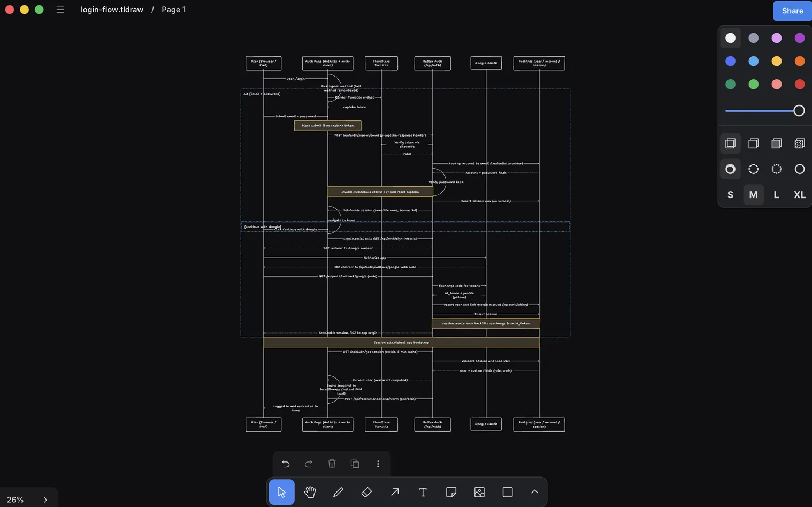Expand more shape tools chevron
812x507 pixels.
534,492
